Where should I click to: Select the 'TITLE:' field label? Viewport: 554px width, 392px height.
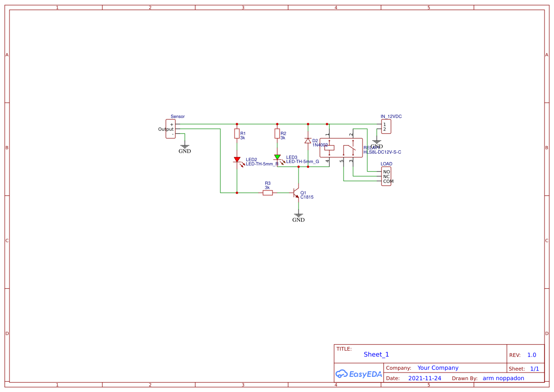344,349
